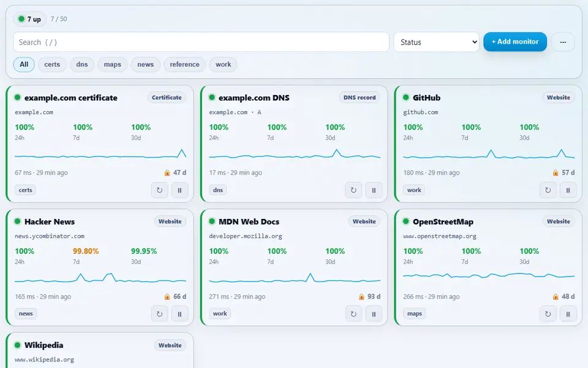
Task: Click green status dot on Wikipedia card
Action: coord(17,345)
